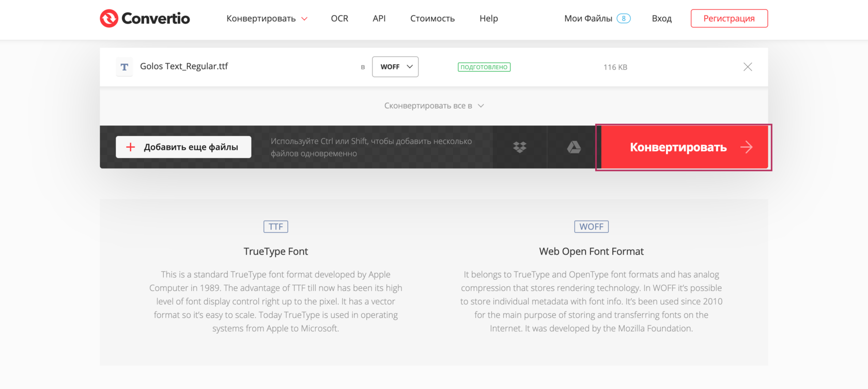The width and height of the screenshot is (868, 389).
Task: Click the Web Open Font Format heading
Action: (592, 252)
